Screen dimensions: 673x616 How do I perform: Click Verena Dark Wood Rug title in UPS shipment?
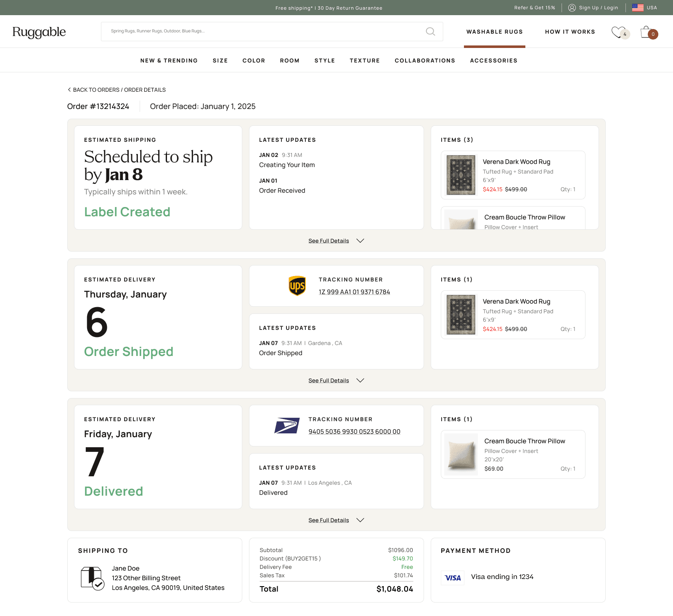[517, 301]
